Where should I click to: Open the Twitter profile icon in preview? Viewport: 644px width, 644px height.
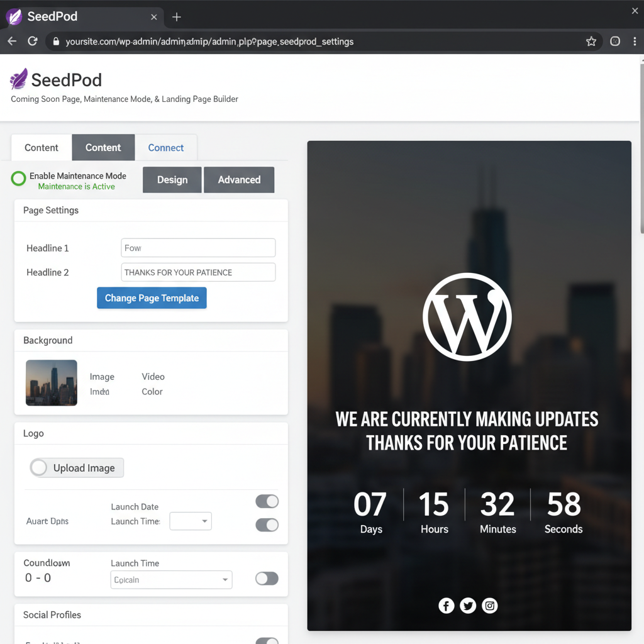coord(468,606)
